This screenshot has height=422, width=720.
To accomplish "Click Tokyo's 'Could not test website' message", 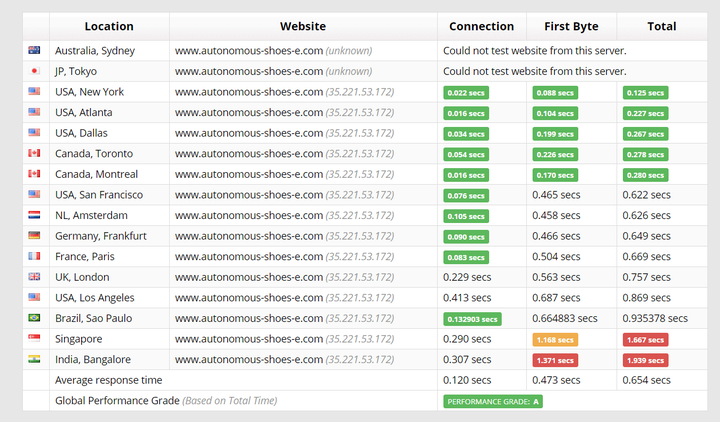I will (x=534, y=71).
